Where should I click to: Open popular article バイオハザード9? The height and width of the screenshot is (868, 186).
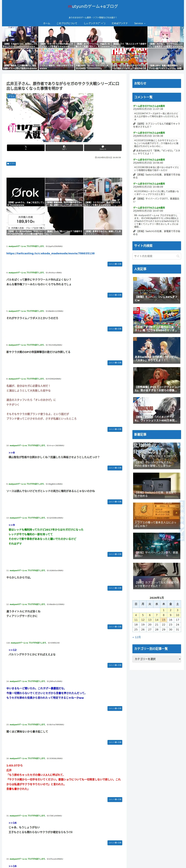[x=157, y=410]
